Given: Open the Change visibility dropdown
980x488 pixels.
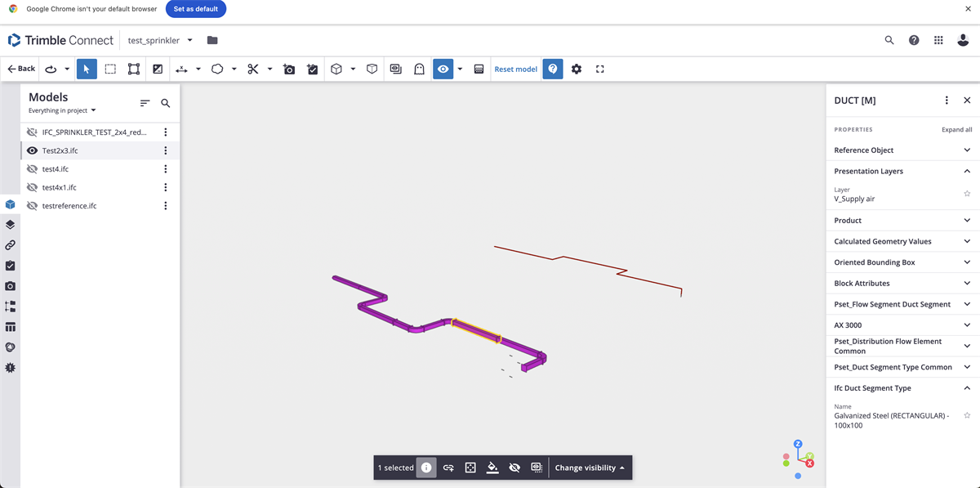Looking at the screenshot, I should [x=590, y=467].
